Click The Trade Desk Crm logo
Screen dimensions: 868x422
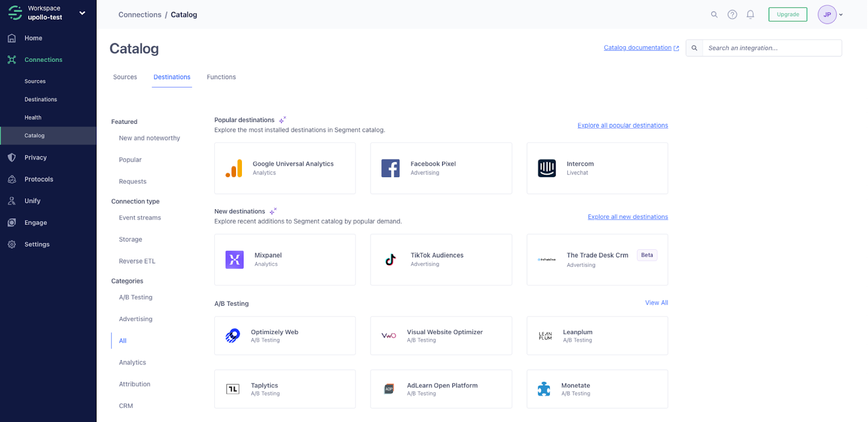point(547,260)
